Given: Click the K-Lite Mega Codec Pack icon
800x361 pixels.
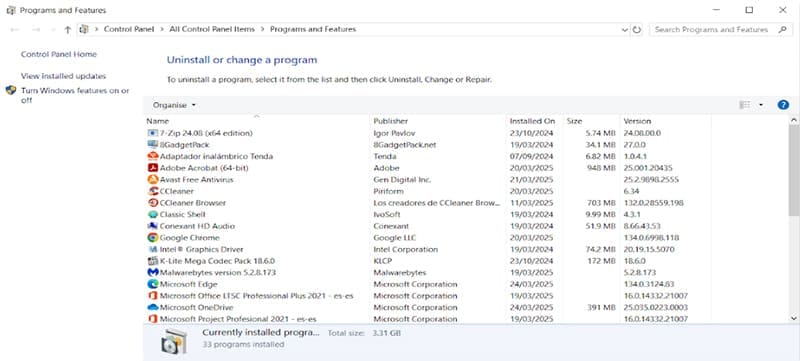Looking at the screenshot, I should (153, 261).
